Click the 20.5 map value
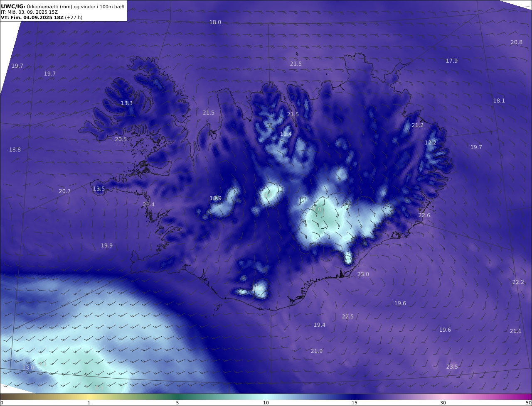Viewport: 532px width, 406px height. (121, 139)
